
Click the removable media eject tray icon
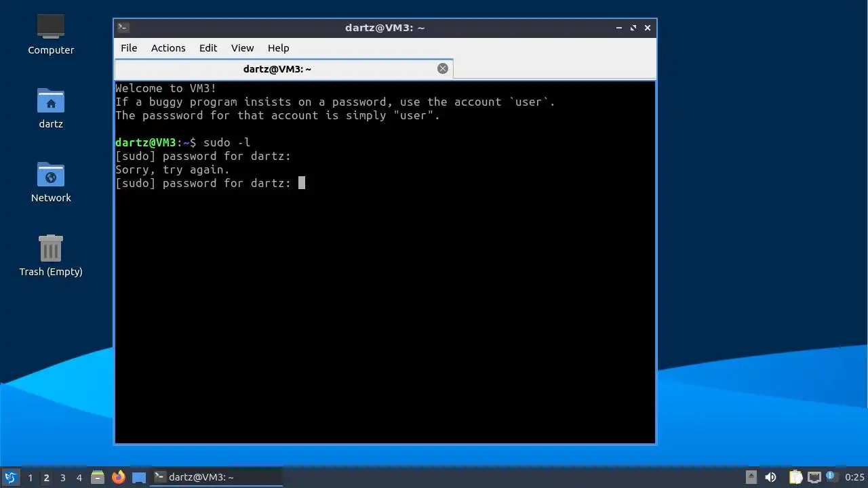(x=751, y=477)
